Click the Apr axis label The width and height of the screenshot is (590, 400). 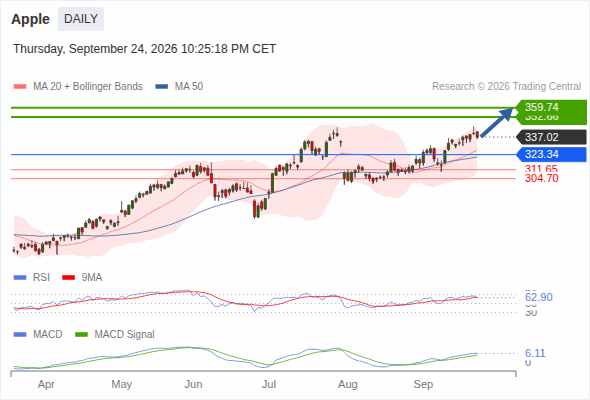pos(46,384)
